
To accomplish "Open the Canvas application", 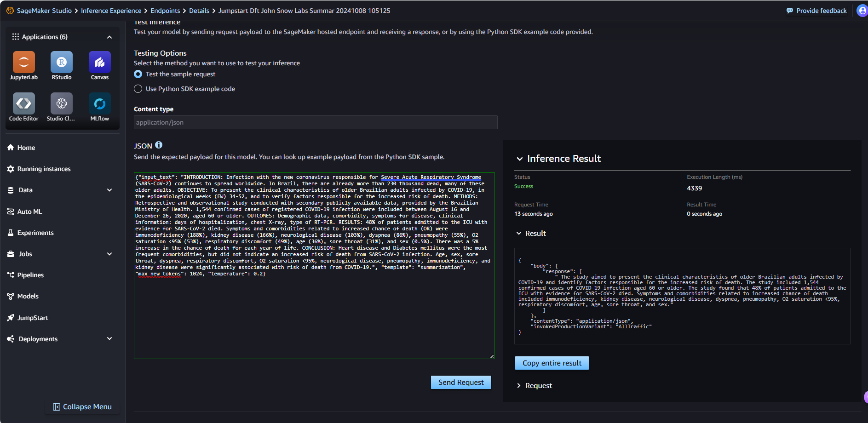I will pos(100,66).
